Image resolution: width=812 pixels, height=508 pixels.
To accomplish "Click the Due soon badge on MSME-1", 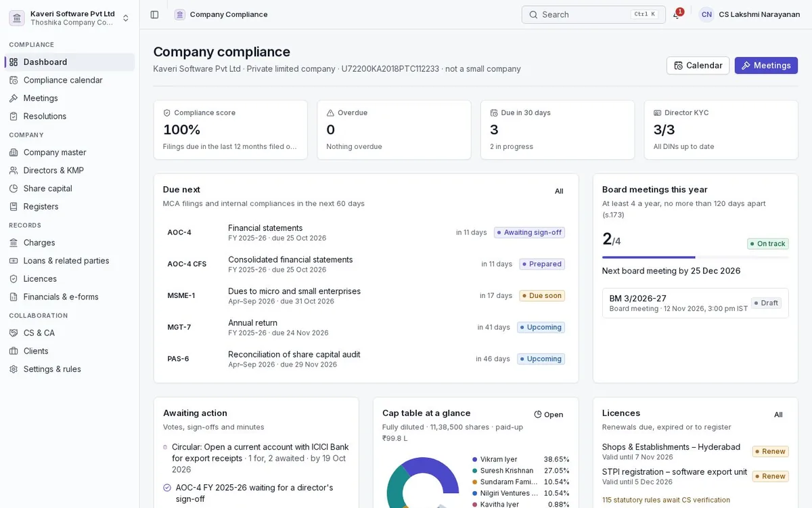I will 542,296.
